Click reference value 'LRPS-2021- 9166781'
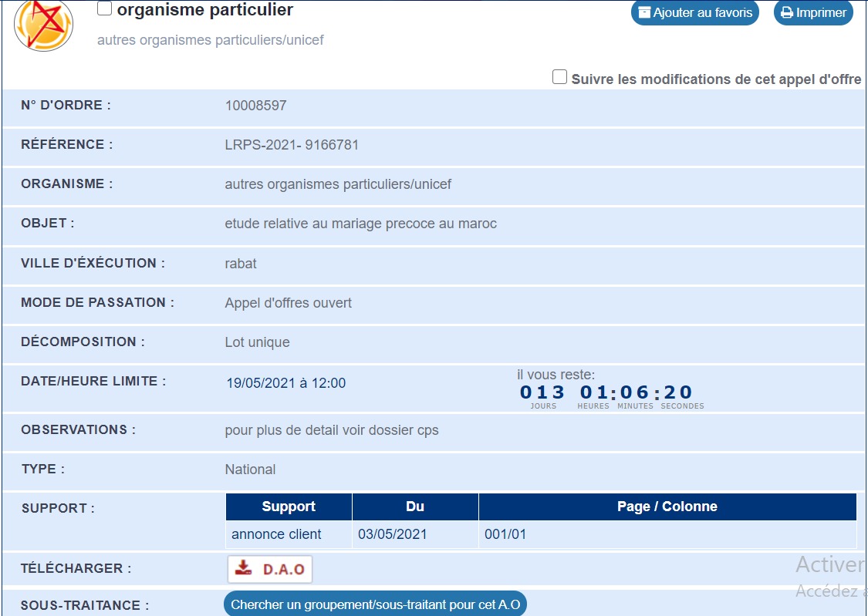Screen dimensions: 868x616 292,145
